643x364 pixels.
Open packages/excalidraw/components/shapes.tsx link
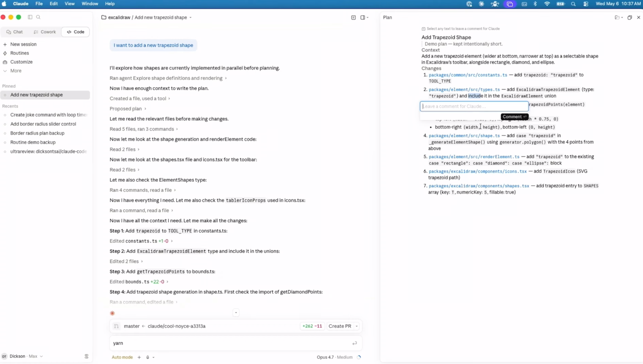click(479, 186)
